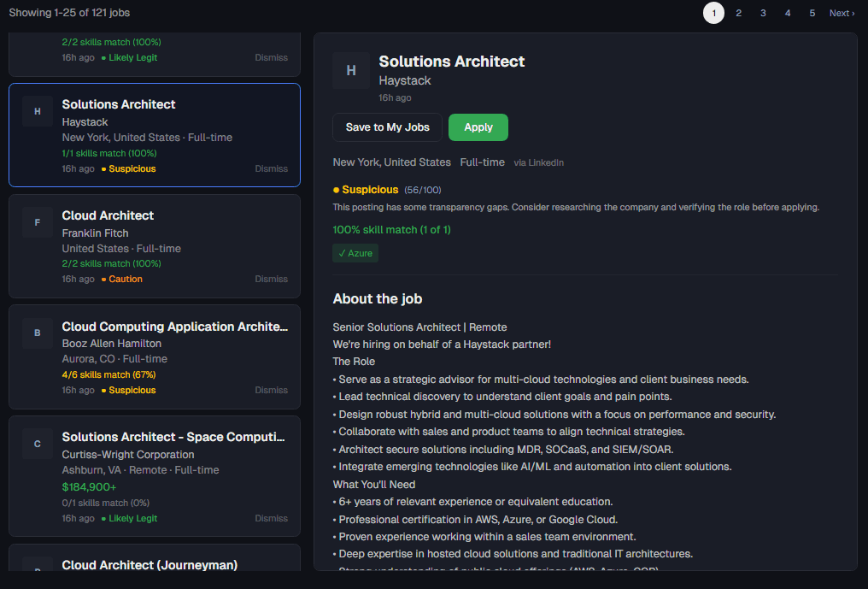The height and width of the screenshot is (589, 868).
Task: Click the Haystack H logo in job detail
Action: (x=351, y=70)
